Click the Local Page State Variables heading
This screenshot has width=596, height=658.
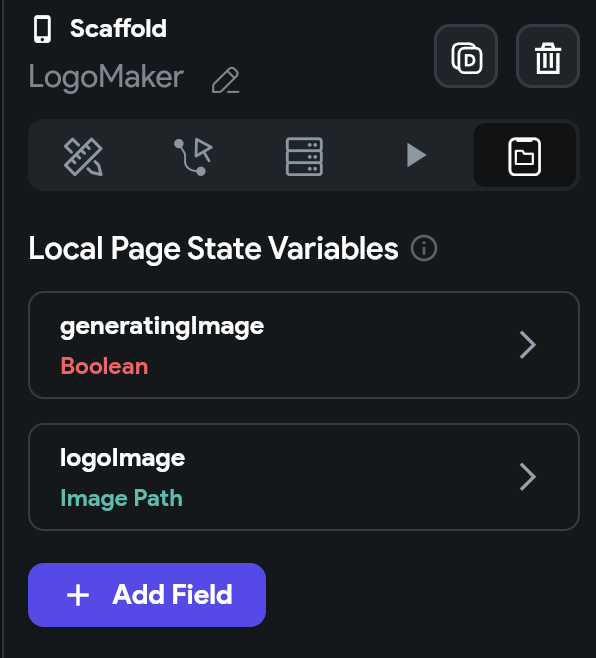click(213, 248)
